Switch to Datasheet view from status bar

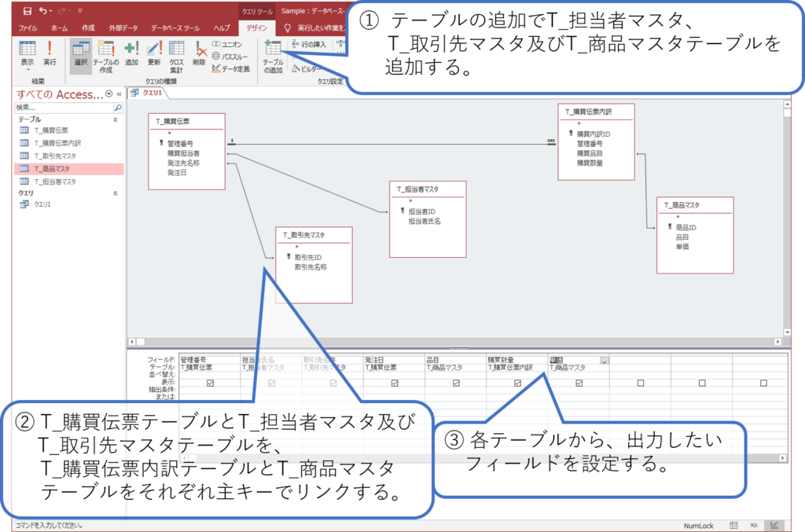click(x=733, y=525)
